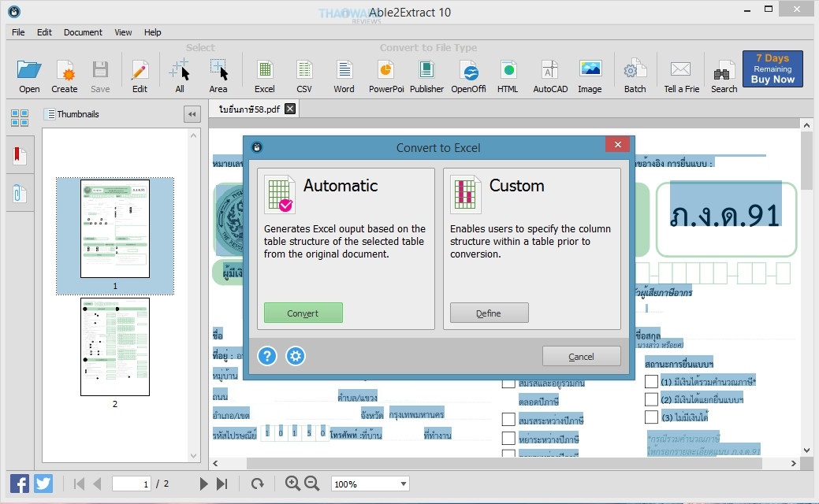Screen dimensions: 819x504
Task: Open the Document menu
Action: coord(83,32)
